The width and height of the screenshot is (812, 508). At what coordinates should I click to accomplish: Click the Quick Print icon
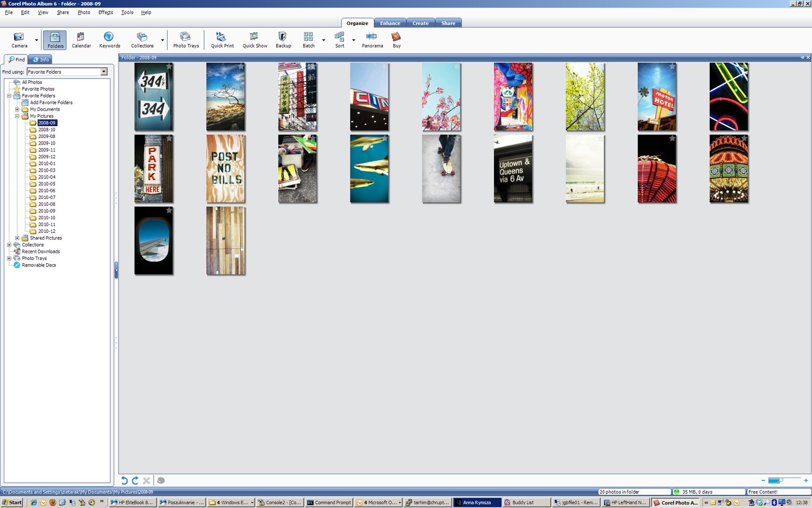coord(222,40)
